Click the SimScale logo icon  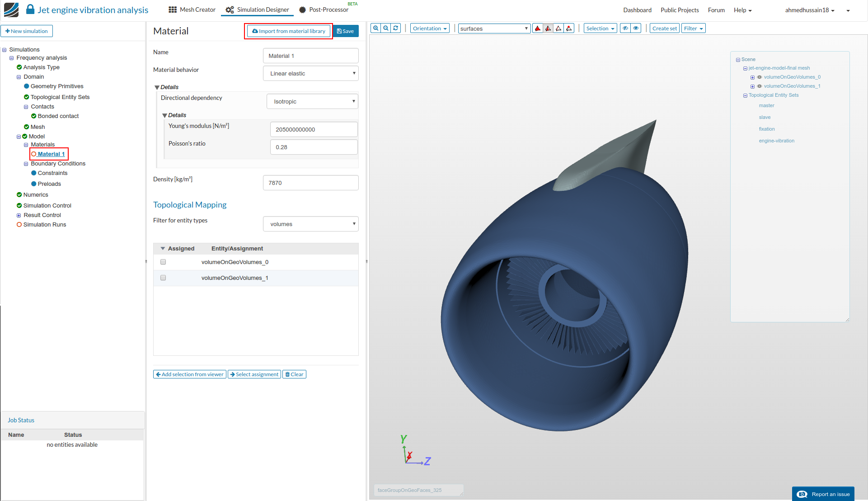point(11,9)
